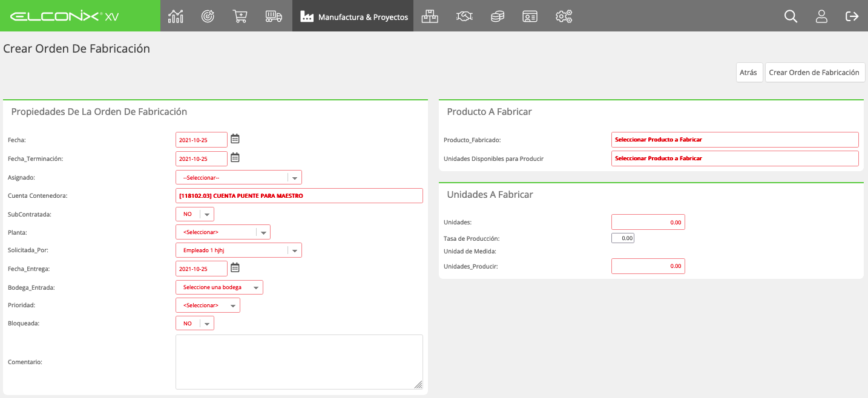Screen dimensions: 868x398
Task: Click the "Unidades A Fabricar" heading
Action: click(490, 194)
